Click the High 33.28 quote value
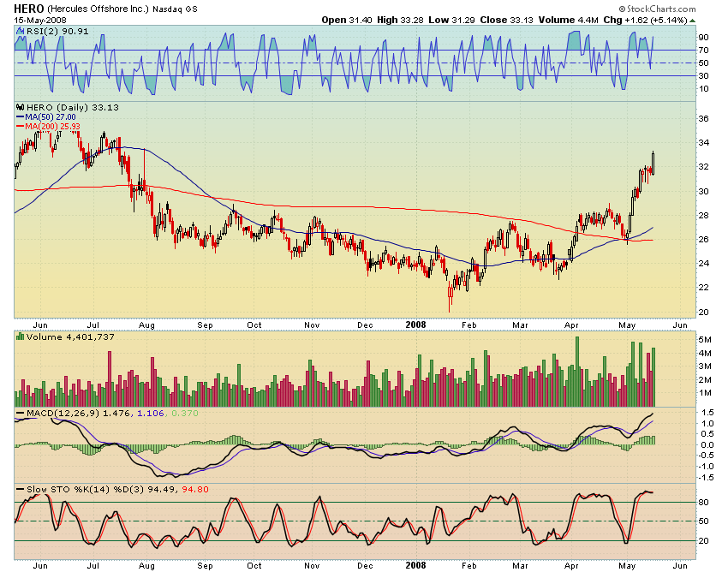 pyautogui.click(x=400, y=20)
